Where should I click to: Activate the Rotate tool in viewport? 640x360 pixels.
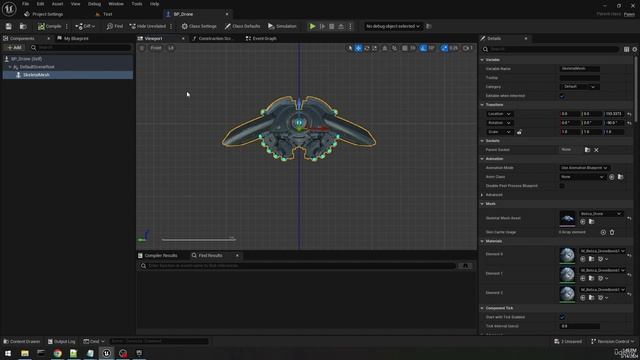367,48
